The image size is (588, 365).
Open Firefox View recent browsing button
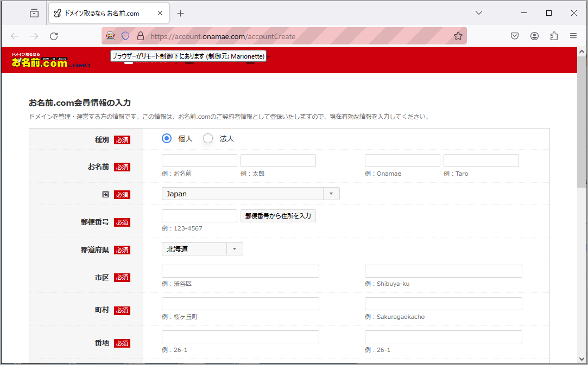click(x=34, y=13)
